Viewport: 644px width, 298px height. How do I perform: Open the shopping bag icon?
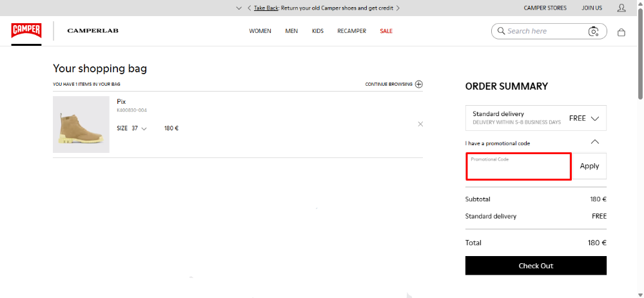tap(621, 32)
